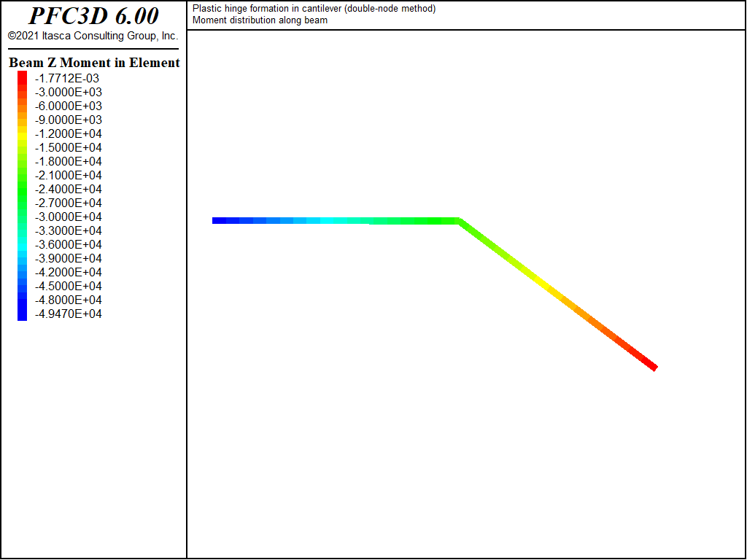Click the red color at top of legend bar
Image resolution: width=747 pixels, height=560 pixels.
tap(23, 76)
